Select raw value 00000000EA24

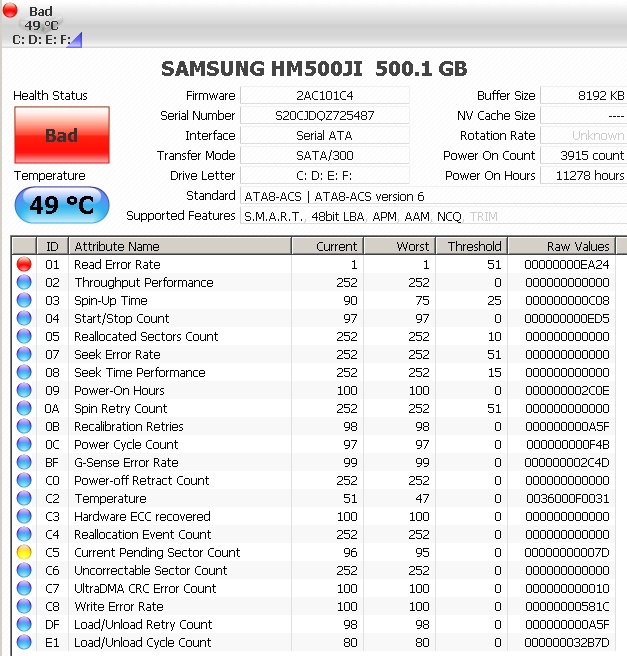coord(567,264)
